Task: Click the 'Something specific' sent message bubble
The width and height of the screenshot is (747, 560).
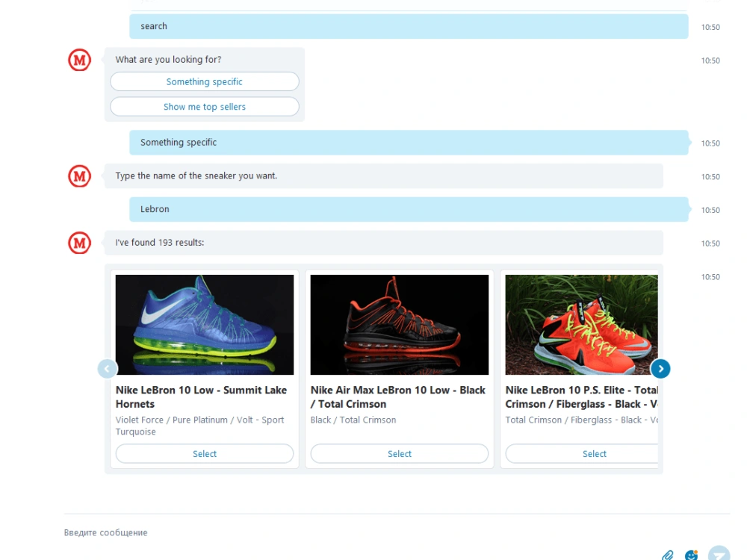Action: pyautogui.click(x=409, y=143)
